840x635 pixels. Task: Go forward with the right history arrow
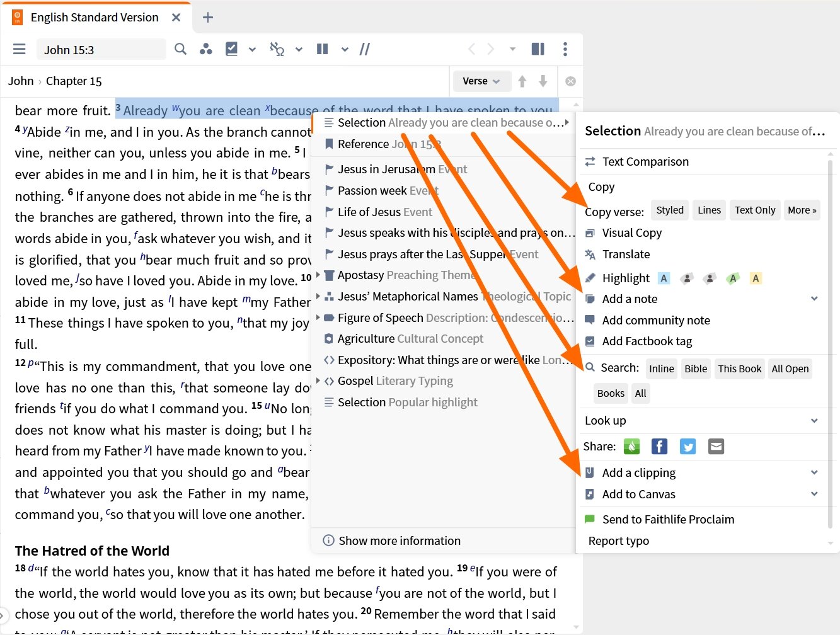click(x=491, y=49)
